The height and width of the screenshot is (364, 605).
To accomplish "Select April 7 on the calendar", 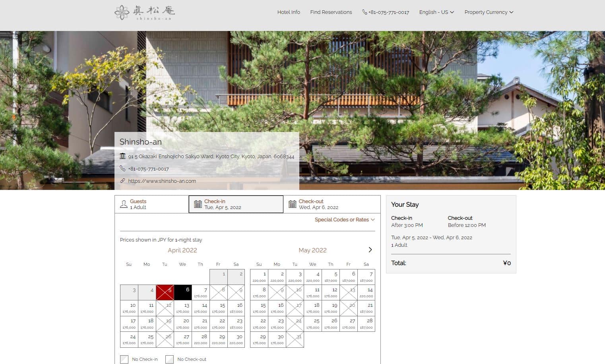I will click(x=200, y=293).
